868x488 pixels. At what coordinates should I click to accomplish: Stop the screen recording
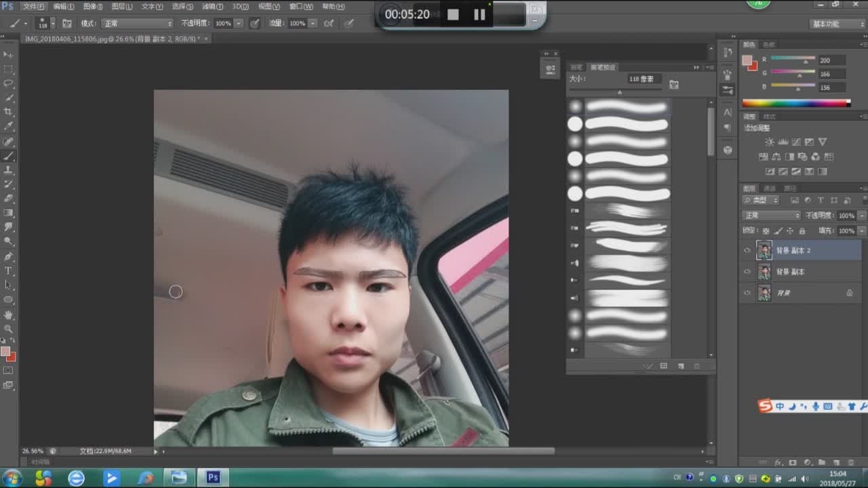[x=453, y=14]
